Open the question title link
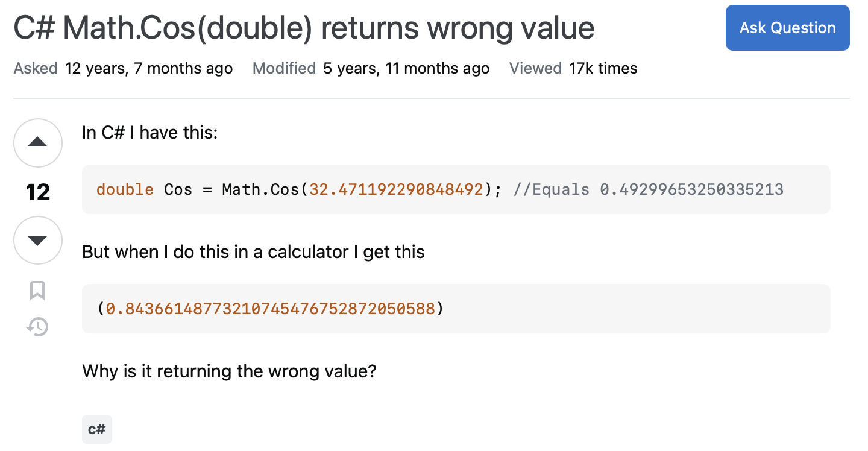This screenshot has width=868, height=451. click(303, 28)
